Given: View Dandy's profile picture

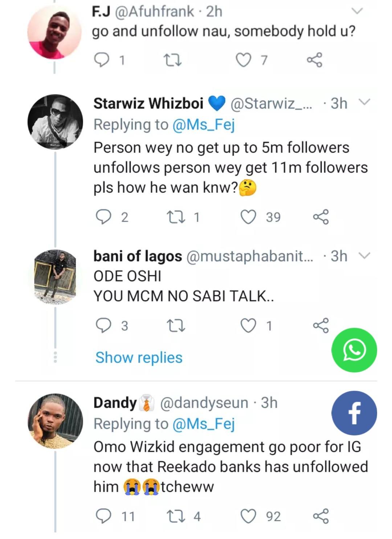Looking at the screenshot, I should click(55, 421).
